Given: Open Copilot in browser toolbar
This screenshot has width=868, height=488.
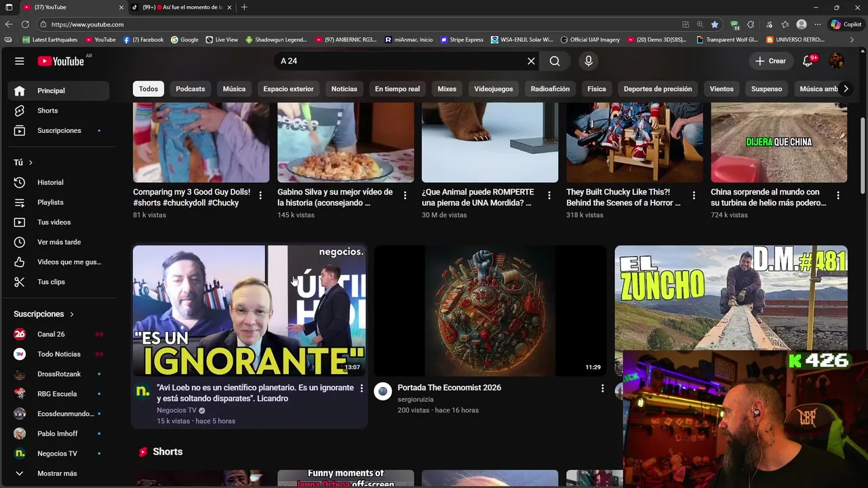Looking at the screenshot, I should [x=846, y=24].
